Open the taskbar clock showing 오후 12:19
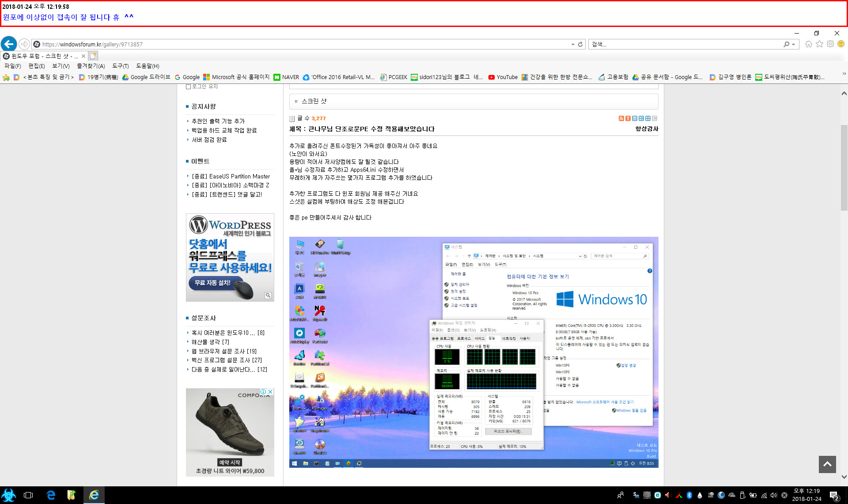The height and width of the screenshot is (504, 848). [x=806, y=495]
